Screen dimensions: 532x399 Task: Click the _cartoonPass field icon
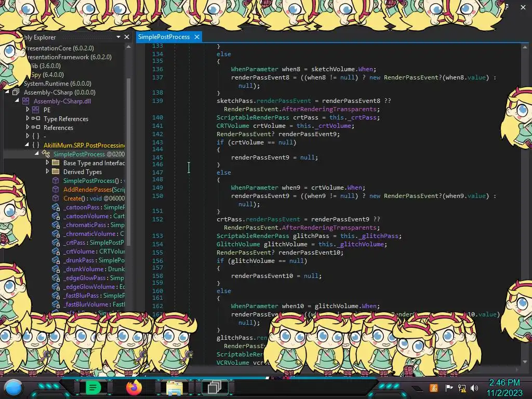[56, 207]
